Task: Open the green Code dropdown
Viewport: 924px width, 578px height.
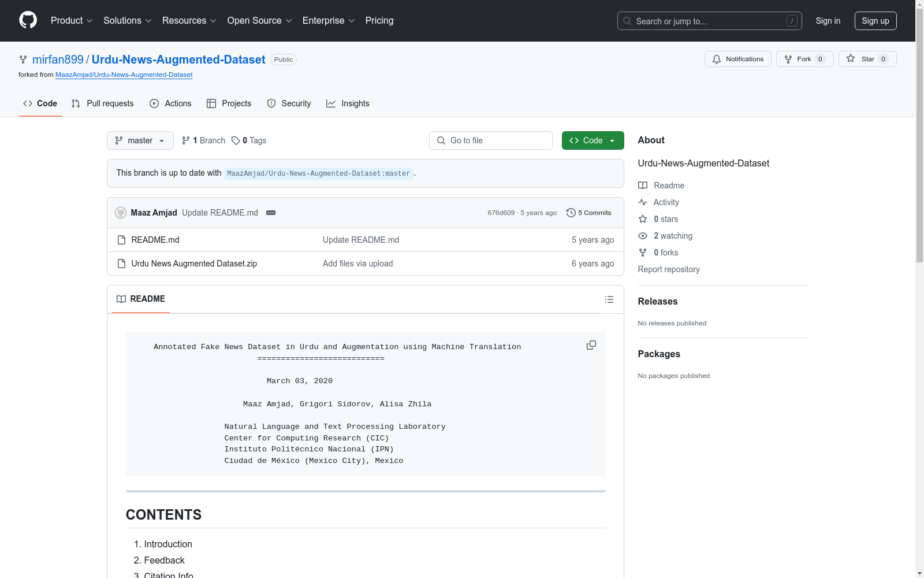Action: coord(593,140)
